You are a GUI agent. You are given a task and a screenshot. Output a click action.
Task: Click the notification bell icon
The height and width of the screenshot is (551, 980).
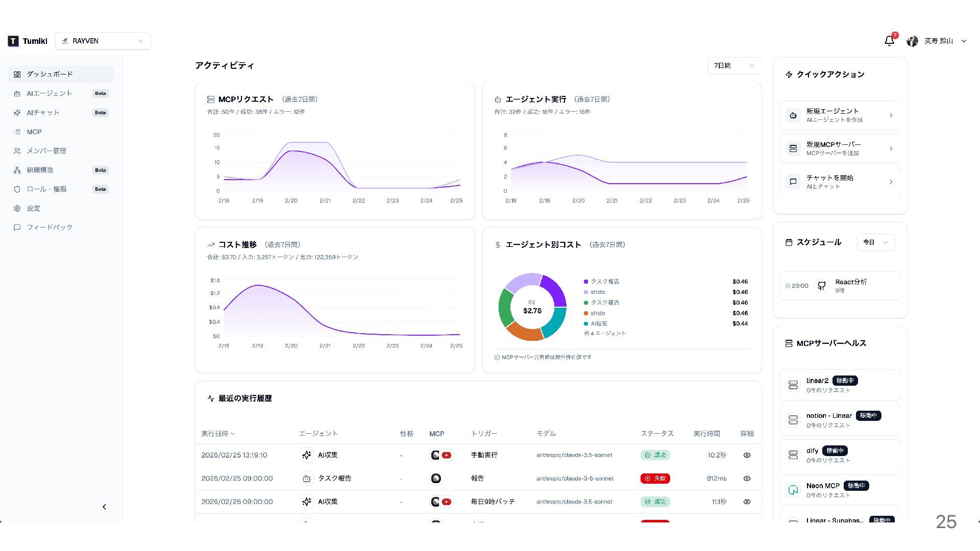(889, 41)
